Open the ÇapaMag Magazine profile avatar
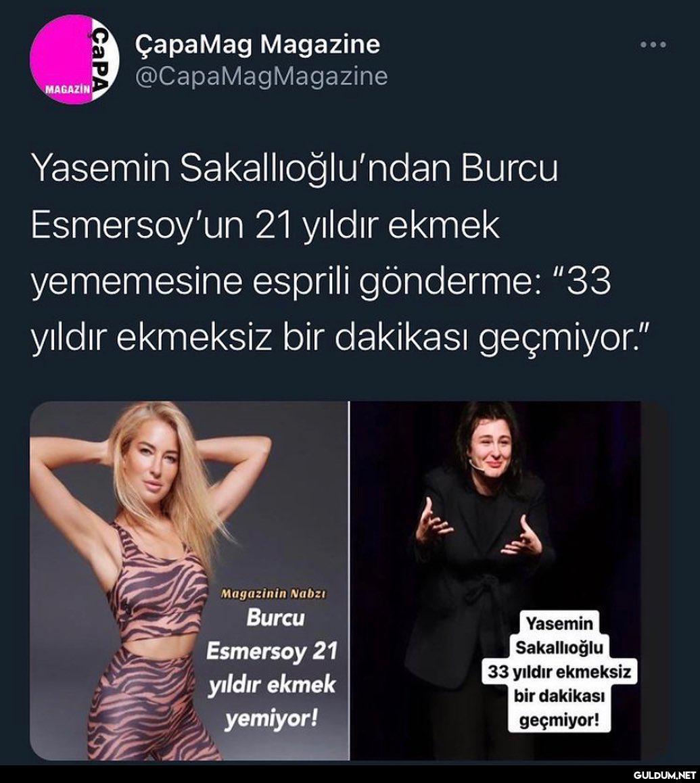 click(74, 59)
